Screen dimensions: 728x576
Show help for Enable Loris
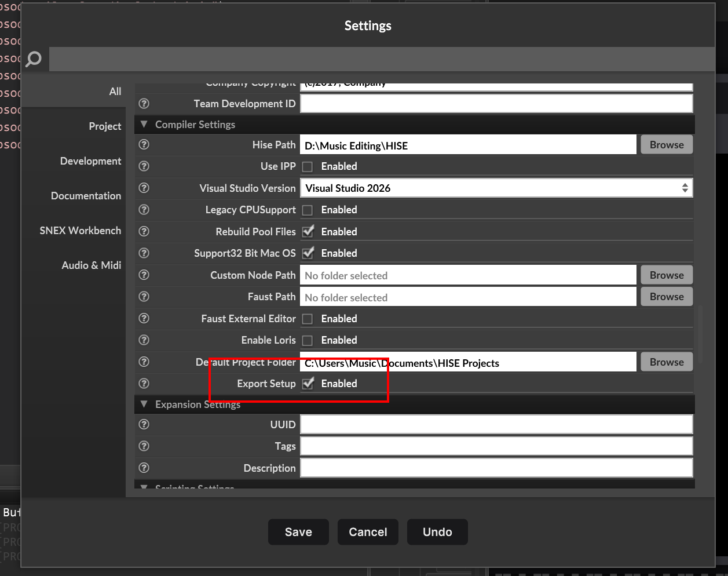tap(144, 340)
